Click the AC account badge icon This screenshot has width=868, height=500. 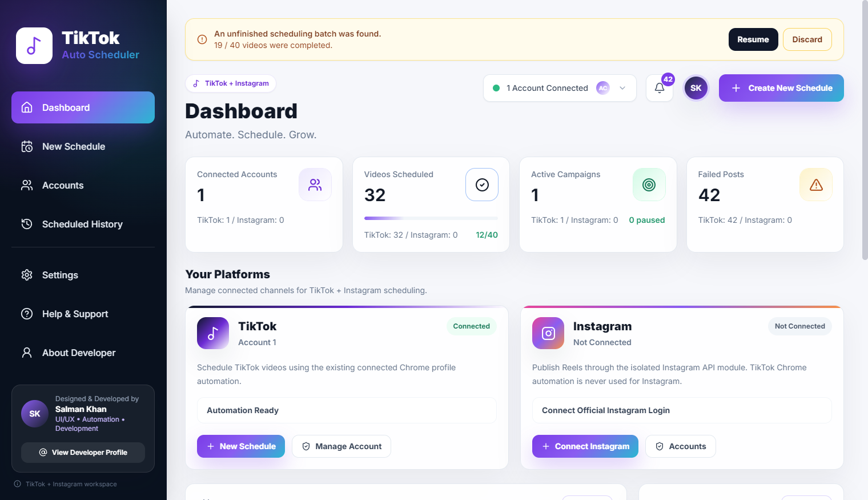point(603,88)
